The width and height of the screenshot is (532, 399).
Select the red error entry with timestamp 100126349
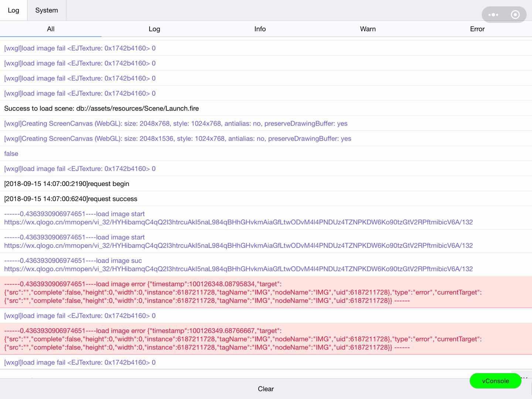[243, 339]
